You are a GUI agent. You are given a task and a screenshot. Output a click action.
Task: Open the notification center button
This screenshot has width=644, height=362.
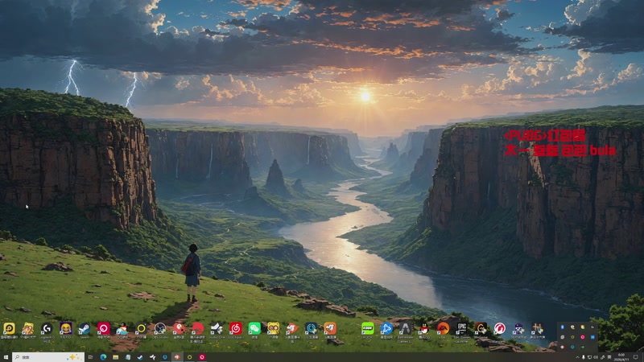click(x=636, y=357)
